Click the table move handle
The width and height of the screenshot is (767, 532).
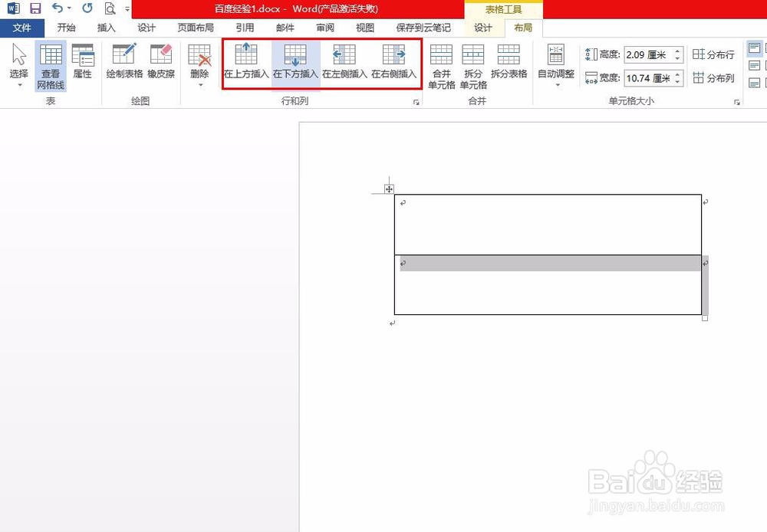pos(389,189)
